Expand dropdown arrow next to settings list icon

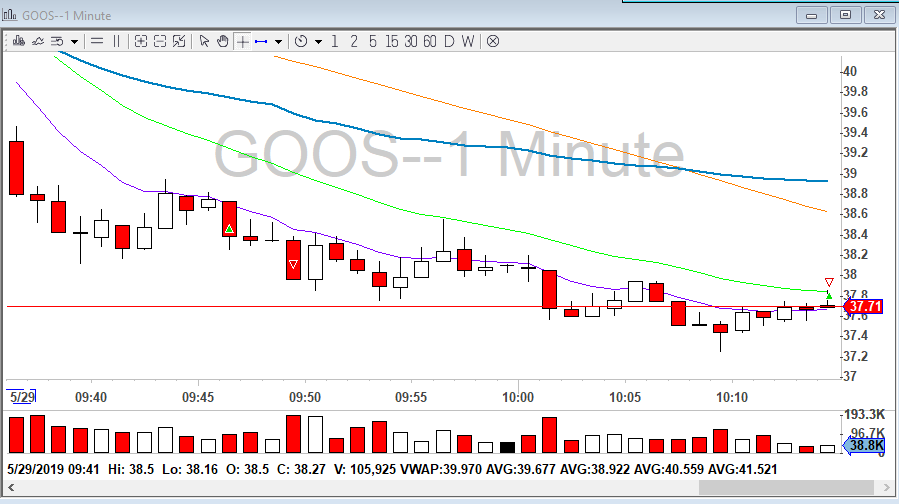[74, 42]
